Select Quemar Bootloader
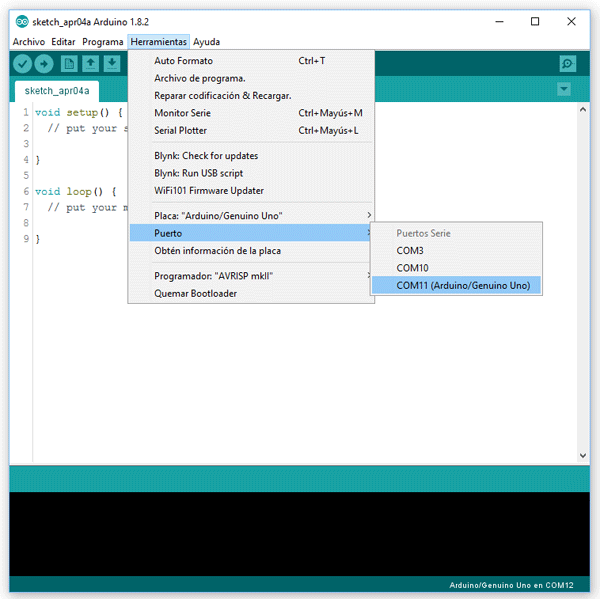 251,294
